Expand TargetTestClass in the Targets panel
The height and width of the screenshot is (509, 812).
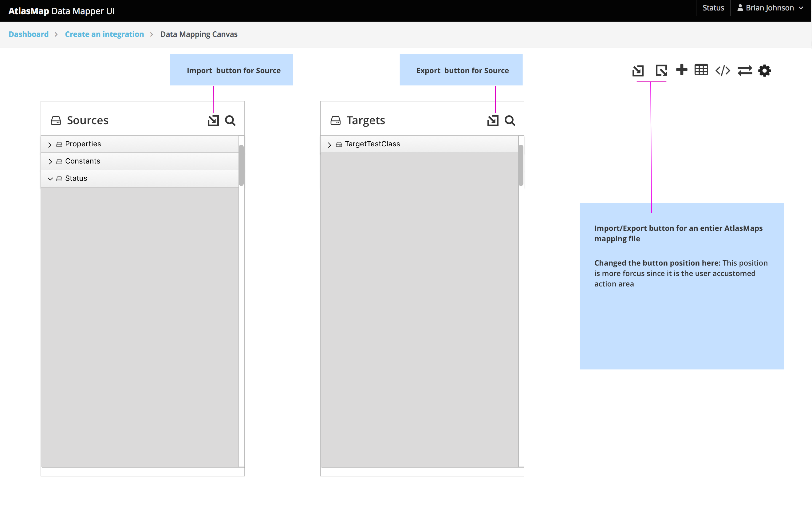[x=329, y=144]
